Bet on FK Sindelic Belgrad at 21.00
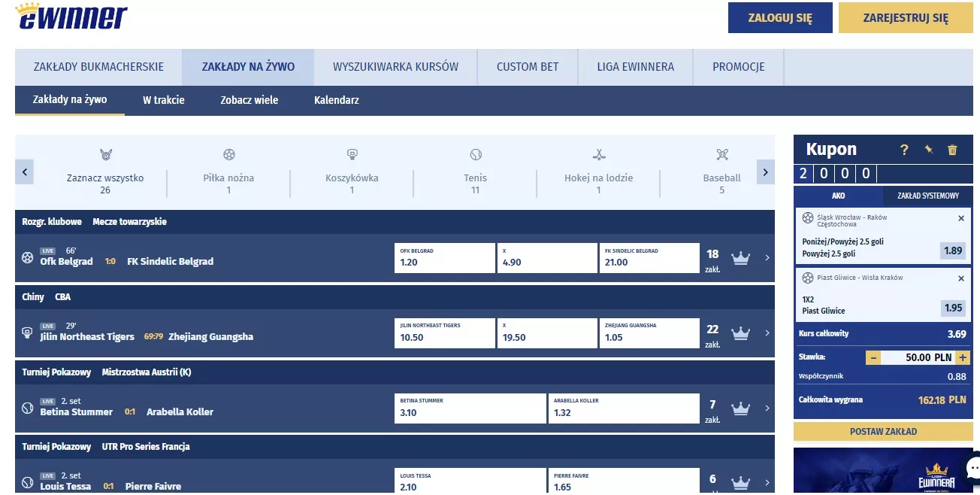The image size is (980, 495). point(649,258)
